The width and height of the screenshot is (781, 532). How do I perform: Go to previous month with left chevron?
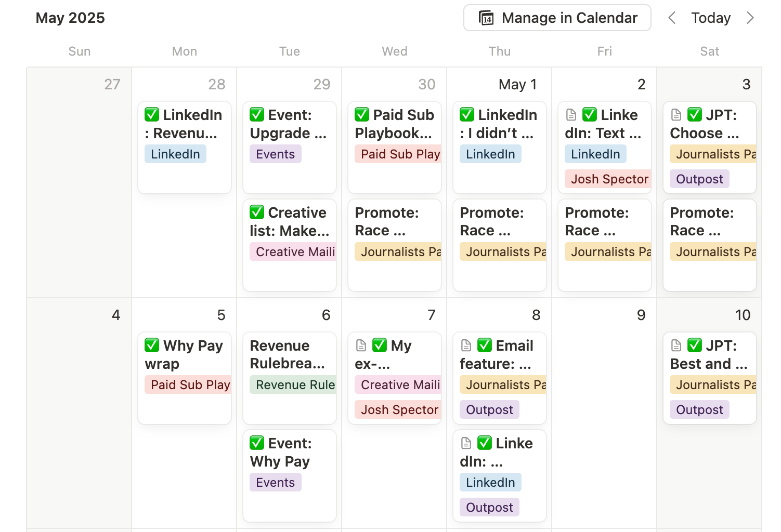point(672,18)
